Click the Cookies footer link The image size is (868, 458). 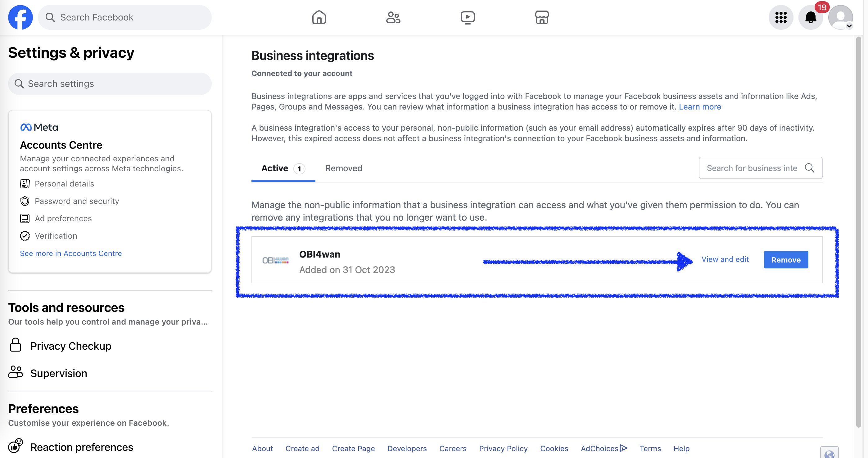pyautogui.click(x=554, y=448)
